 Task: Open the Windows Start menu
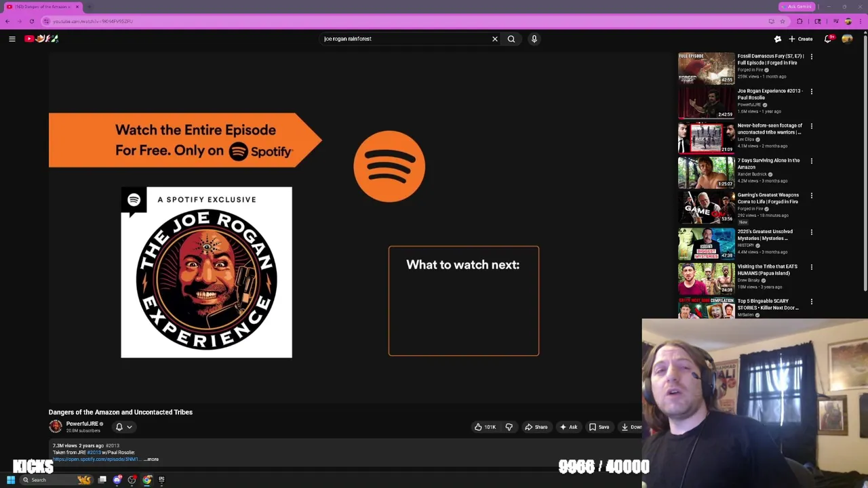11,480
